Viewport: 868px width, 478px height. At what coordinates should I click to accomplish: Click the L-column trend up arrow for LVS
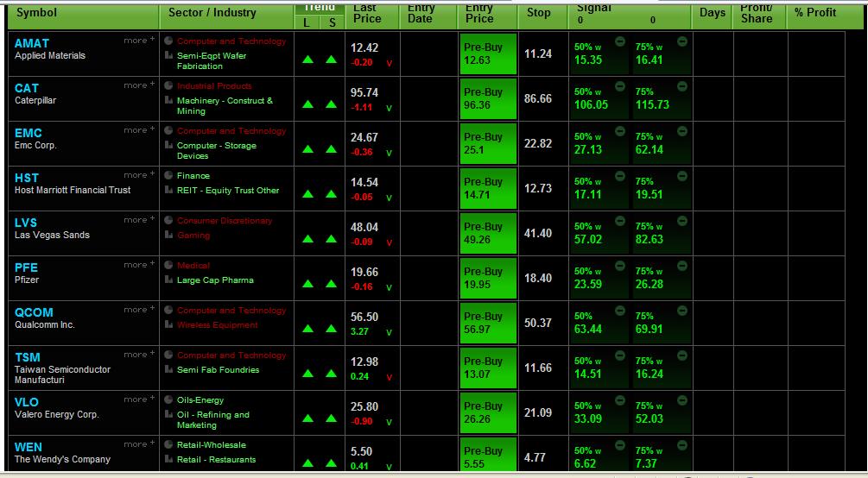click(x=308, y=239)
